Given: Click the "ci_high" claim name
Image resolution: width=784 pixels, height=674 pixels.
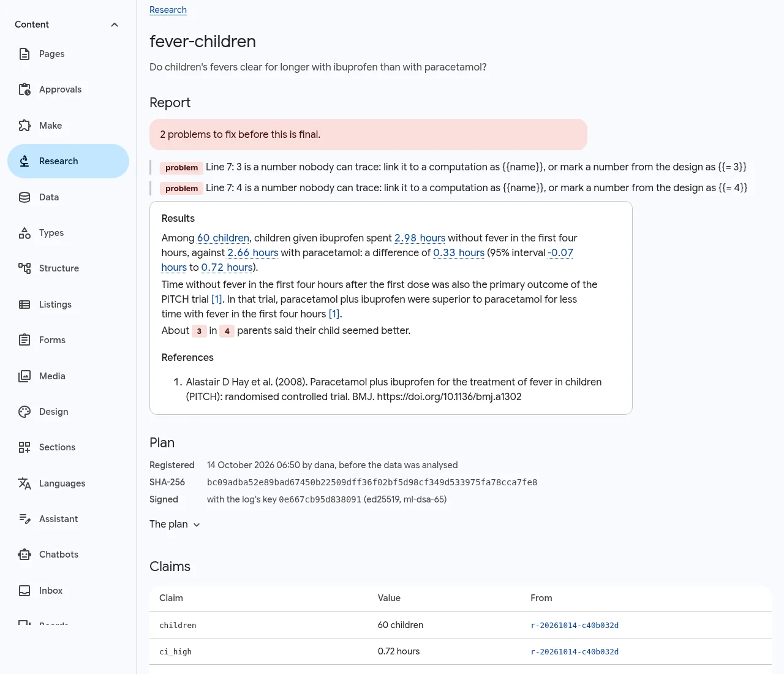Looking at the screenshot, I should click(x=175, y=652).
